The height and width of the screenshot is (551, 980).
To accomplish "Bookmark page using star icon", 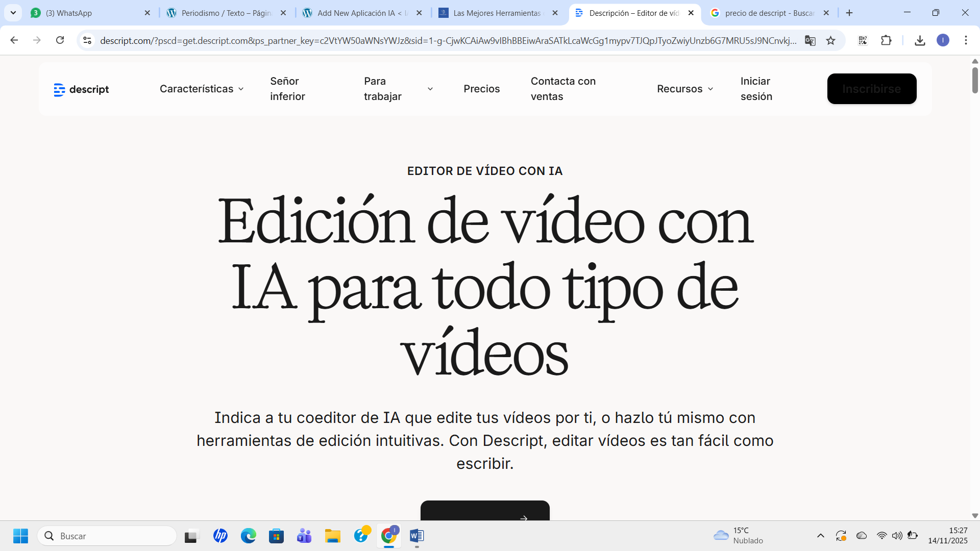I will [x=830, y=40].
